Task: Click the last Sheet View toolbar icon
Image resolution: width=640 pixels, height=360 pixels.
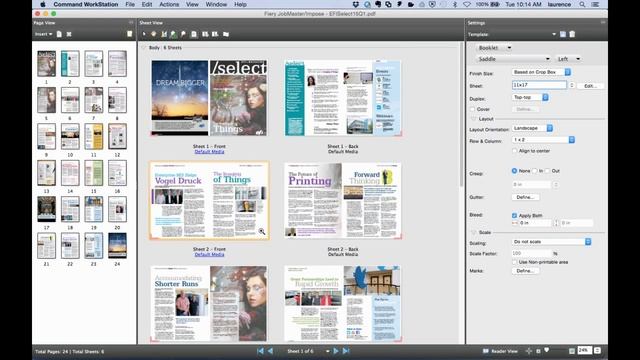Action: pyautogui.click(x=226, y=34)
